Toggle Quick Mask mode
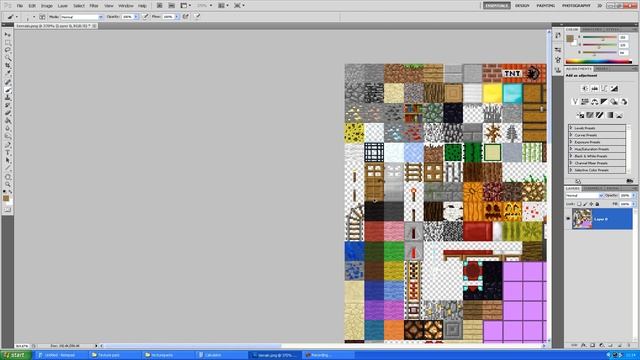 pos(7,209)
